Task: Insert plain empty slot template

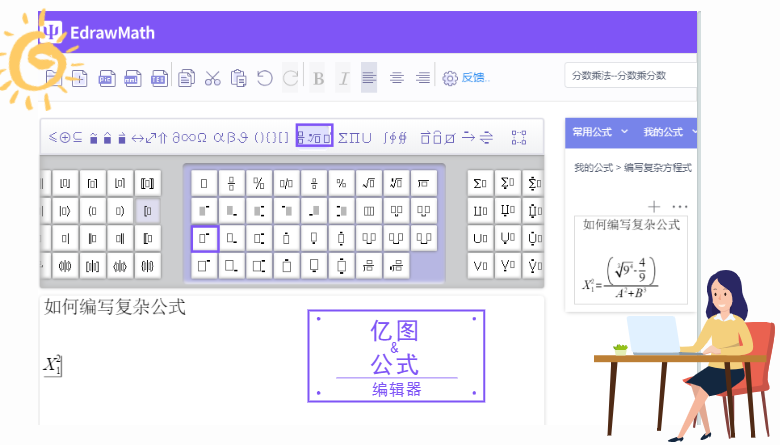Action: pyautogui.click(x=204, y=183)
